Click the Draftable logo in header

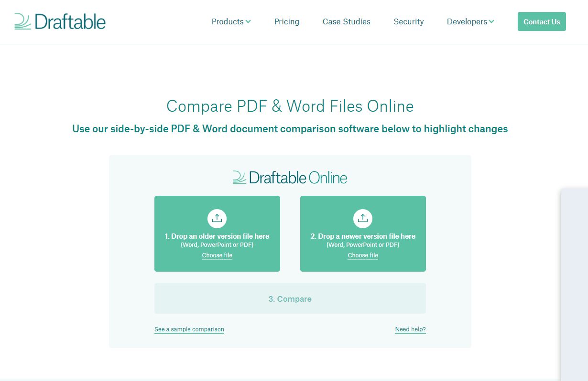tap(60, 21)
